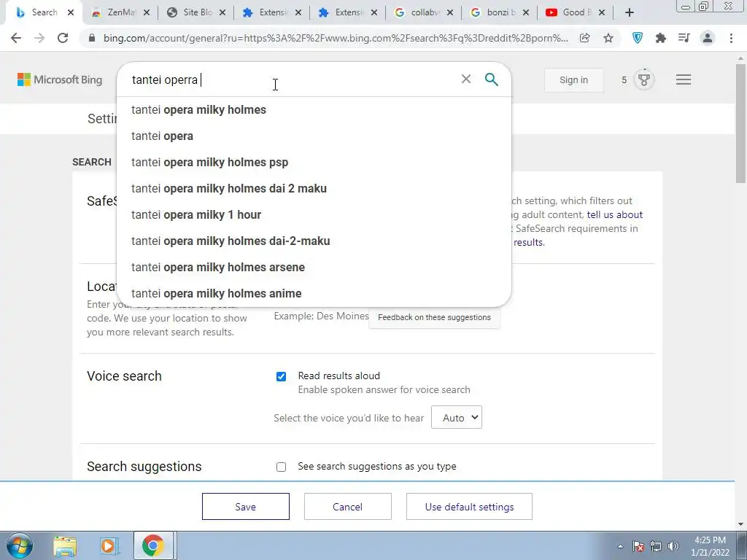Show hidden tray icons arrow
Screen dimensions: 747x560
coord(620,546)
